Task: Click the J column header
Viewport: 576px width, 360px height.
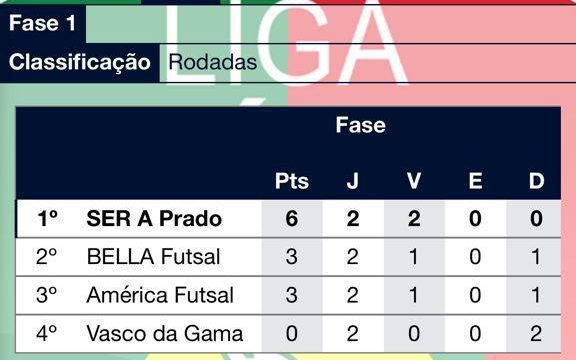Action: click(x=353, y=181)
